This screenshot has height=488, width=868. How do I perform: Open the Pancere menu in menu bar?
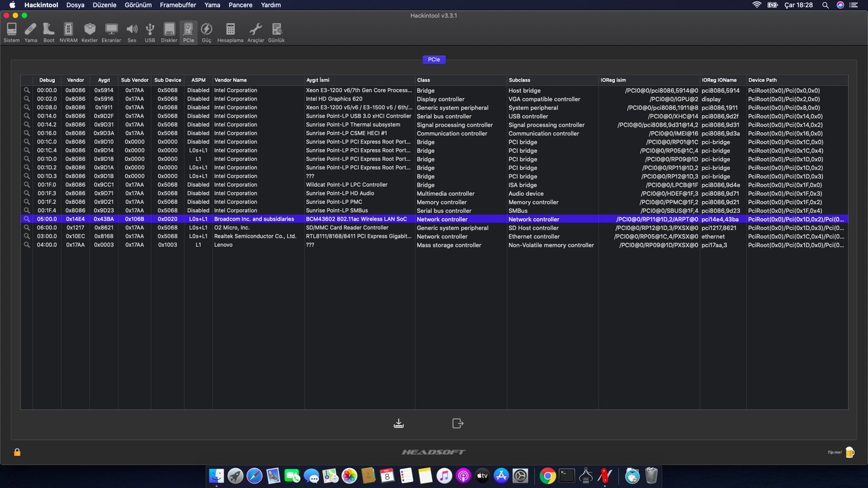click(x=241, y=5)
